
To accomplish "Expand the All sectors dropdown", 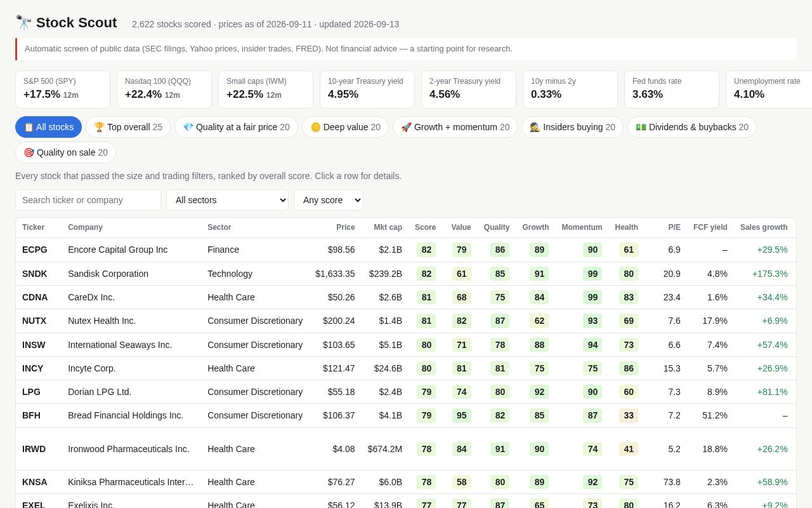I will (x=227, y=200).
